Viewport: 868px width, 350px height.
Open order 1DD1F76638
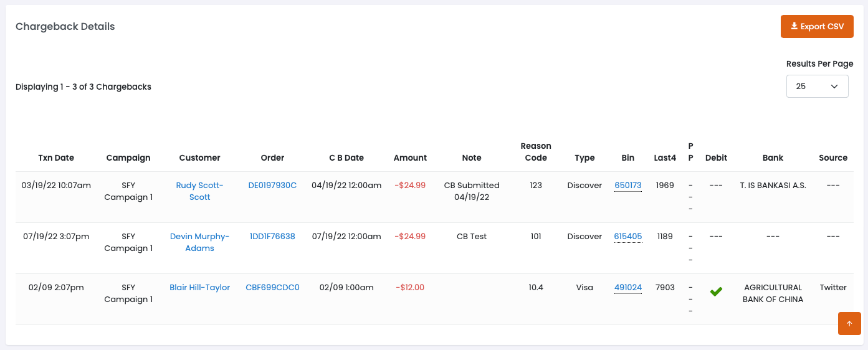click(272, 237)
